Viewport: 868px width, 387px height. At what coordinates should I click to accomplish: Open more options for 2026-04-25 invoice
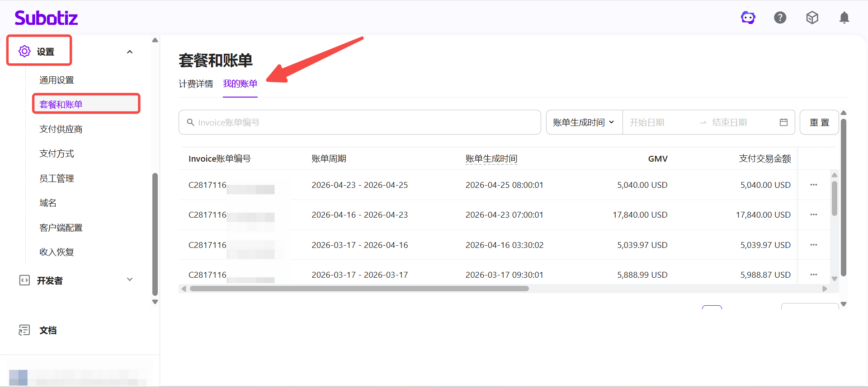click(814, 185)
